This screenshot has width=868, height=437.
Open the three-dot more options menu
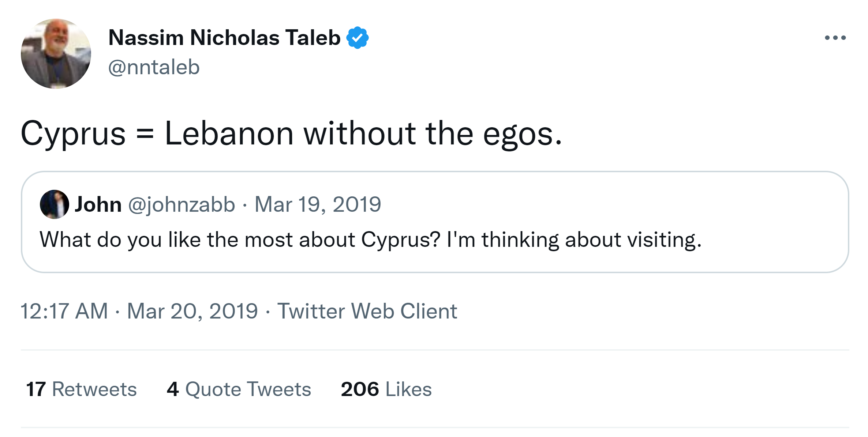835,38
